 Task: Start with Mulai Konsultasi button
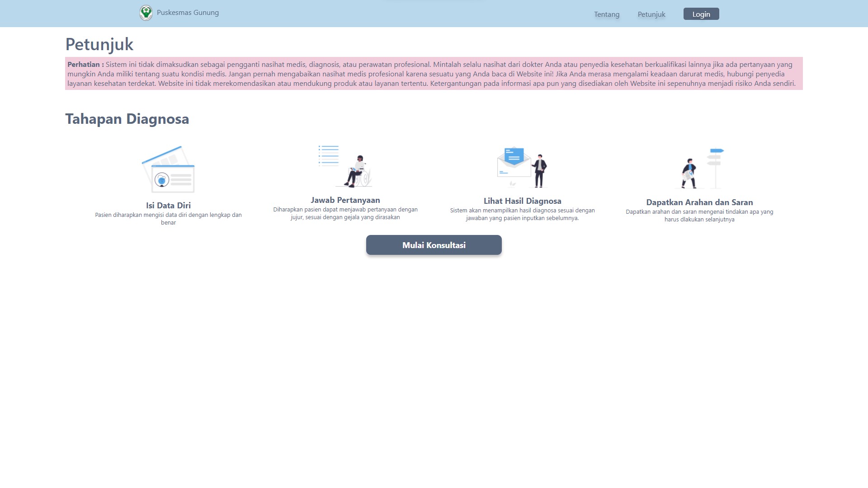click(x=434, y=245)
